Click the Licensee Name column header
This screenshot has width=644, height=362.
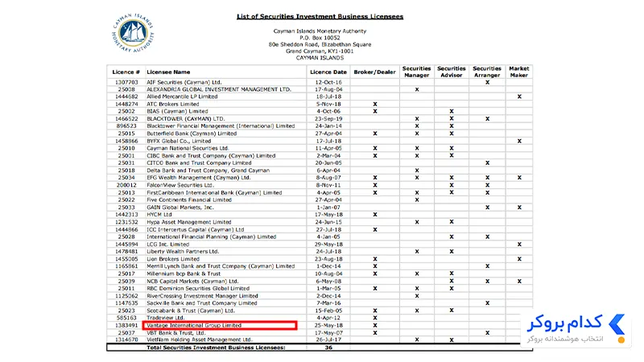pos(168,72)
